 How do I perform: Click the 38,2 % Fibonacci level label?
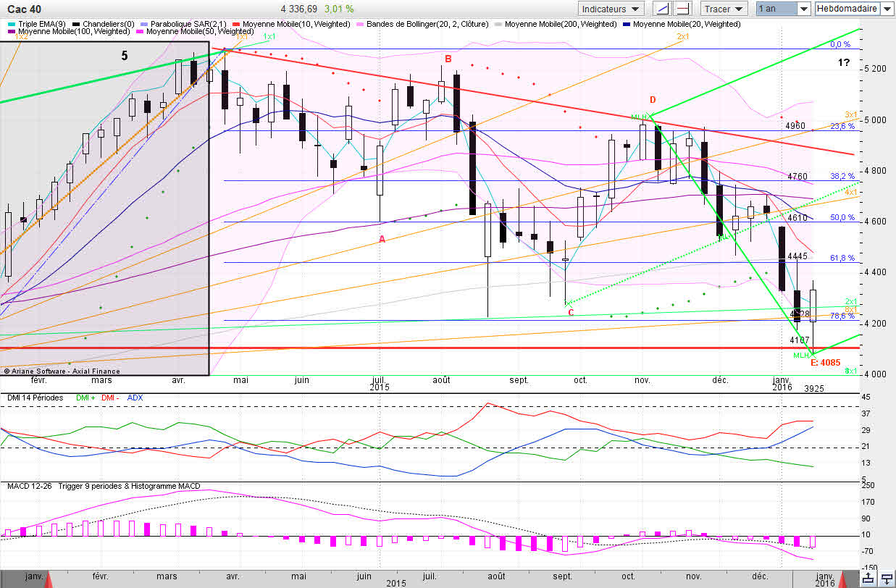point(842,176)
